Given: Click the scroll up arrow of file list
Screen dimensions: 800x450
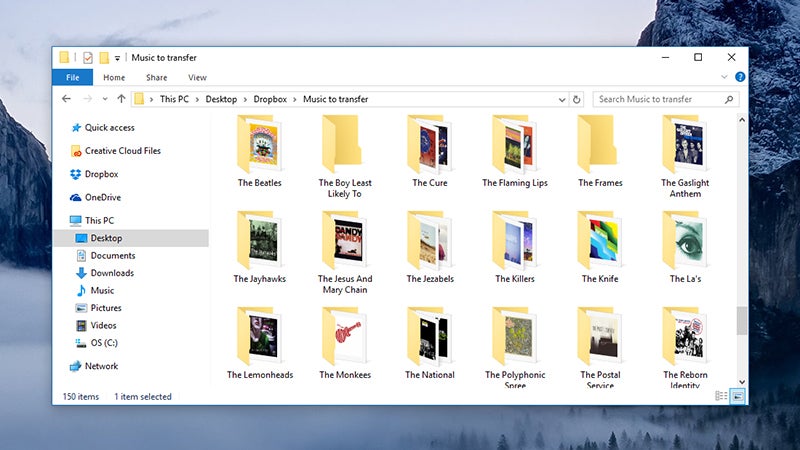Looking at the screenshot, I should (x=742, y=120).
